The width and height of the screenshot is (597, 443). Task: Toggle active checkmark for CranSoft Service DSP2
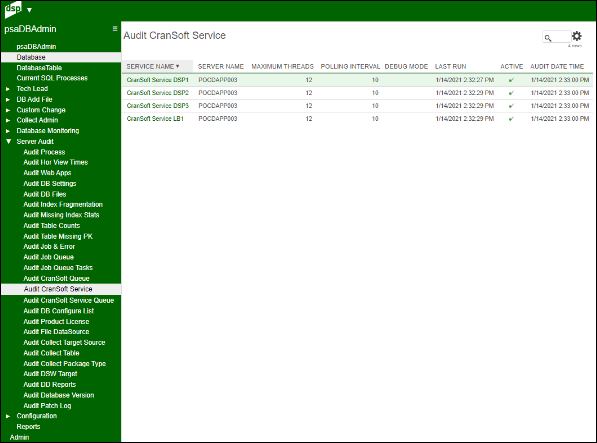511,93
